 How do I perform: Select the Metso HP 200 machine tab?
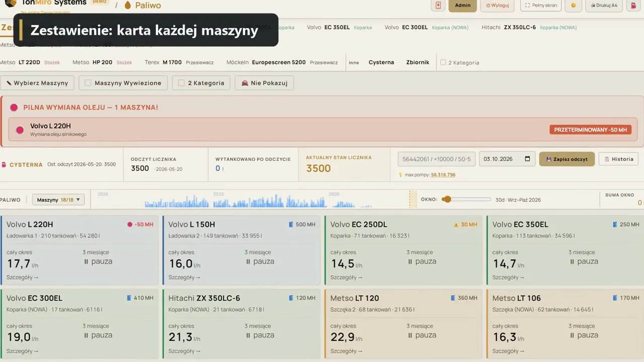(x=102, y=62)
